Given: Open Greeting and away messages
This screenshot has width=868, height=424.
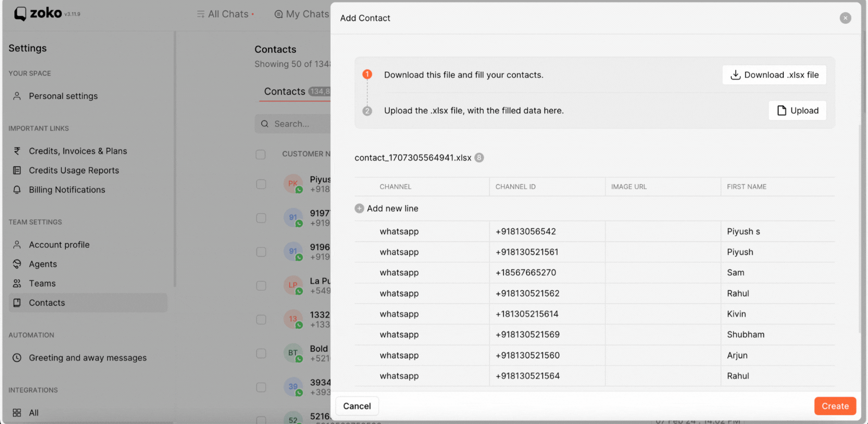Looking at the screenshot, I should pyautogui.click(x=88, y=358).
